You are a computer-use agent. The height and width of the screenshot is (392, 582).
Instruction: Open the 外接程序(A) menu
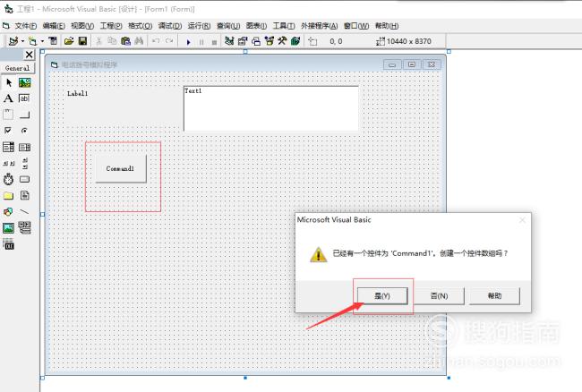[320, 26]
